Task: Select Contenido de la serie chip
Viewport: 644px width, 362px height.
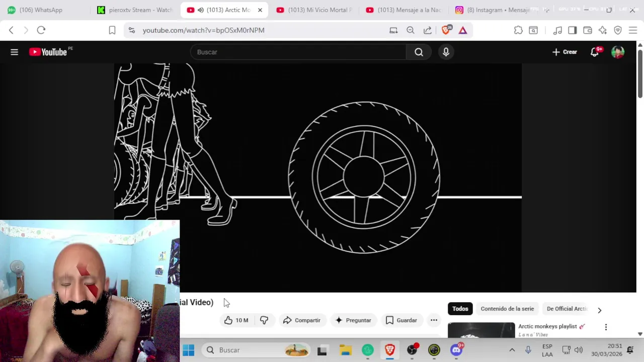Action: tap(507, 309)
